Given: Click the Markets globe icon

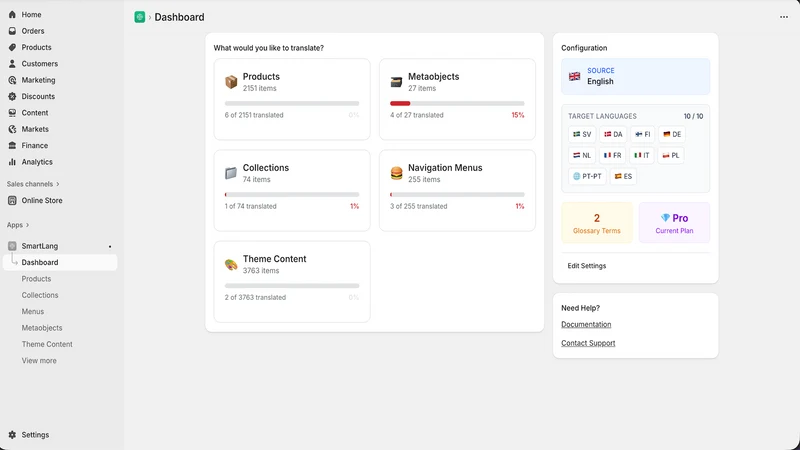Looking at the screenshot, I should pos(12,129).
